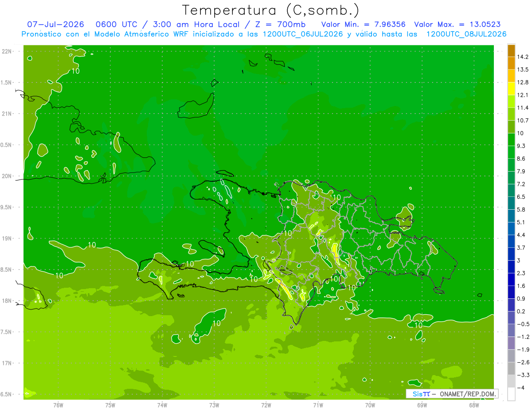The height and width of the screenshot is (411, 532).
Task: Click the "11.4" colorbar label
Action: click(523, 108)
